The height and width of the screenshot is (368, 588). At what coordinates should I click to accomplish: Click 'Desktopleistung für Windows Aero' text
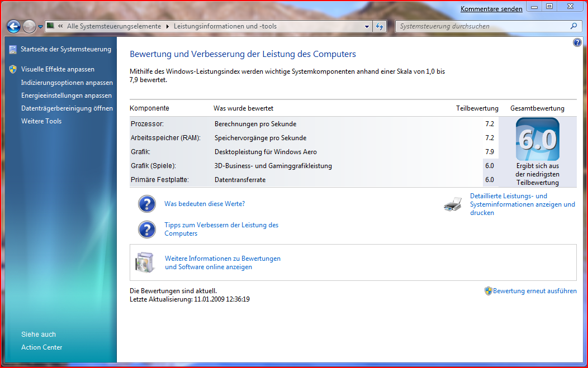265,152
